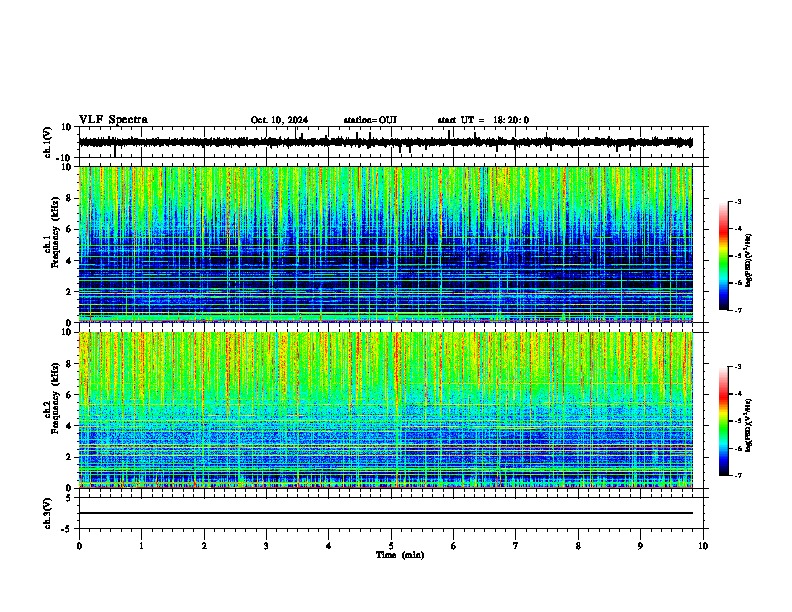Click the "ch.1(V)" waveform axis label
The height and width of the screenshot is (612, 792).
point(48,142)
